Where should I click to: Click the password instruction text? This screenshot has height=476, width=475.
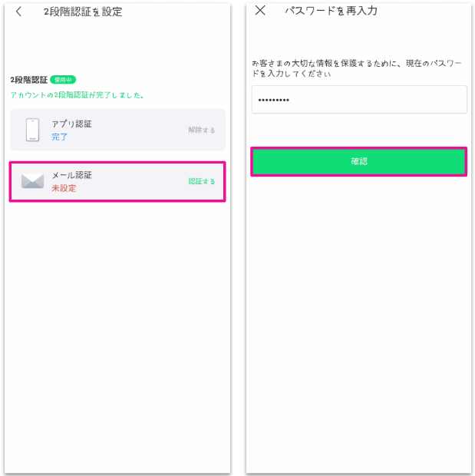tap(358, 68)
